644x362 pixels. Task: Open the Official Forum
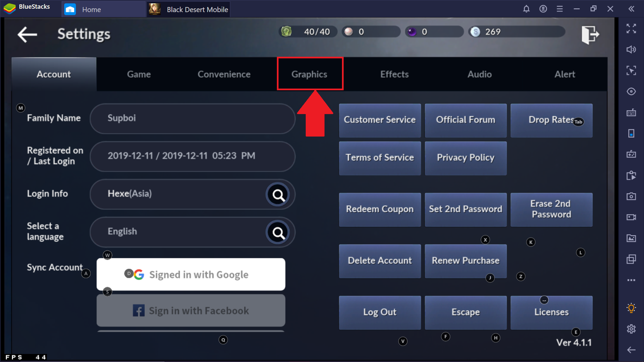coord(466,120)
